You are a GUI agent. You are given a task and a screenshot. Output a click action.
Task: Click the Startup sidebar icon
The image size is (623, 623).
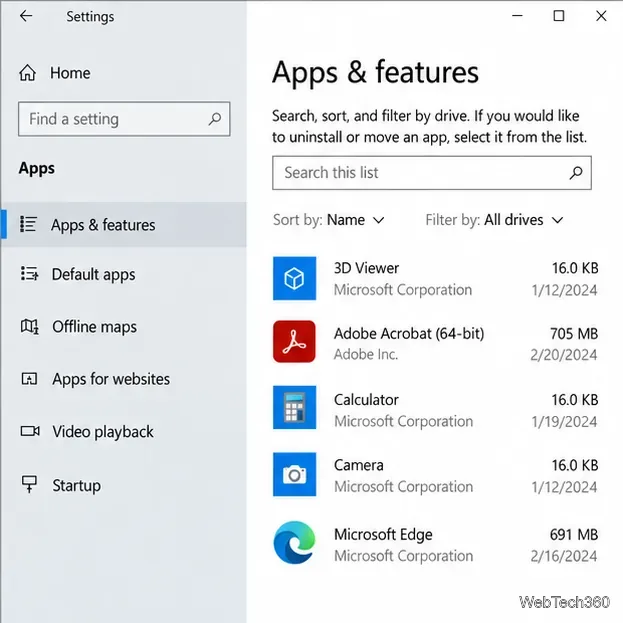(29, 484)
